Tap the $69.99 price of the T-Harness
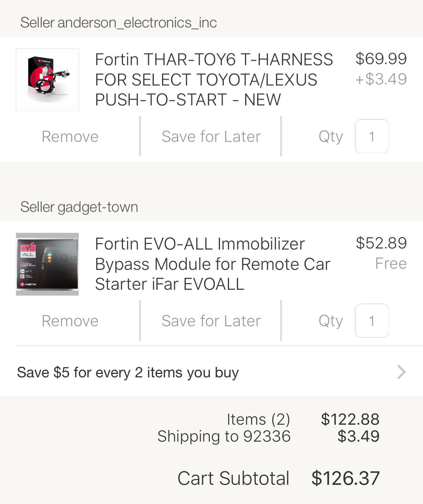This screenshot has width=423, height=504. pos(381,59)
